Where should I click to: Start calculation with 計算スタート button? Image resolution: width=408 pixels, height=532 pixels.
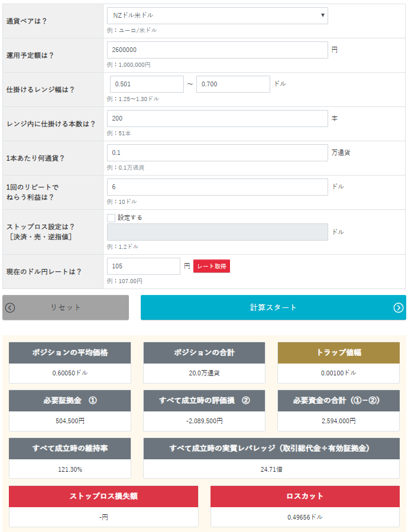pyautogui.click(x=273, y=307)
